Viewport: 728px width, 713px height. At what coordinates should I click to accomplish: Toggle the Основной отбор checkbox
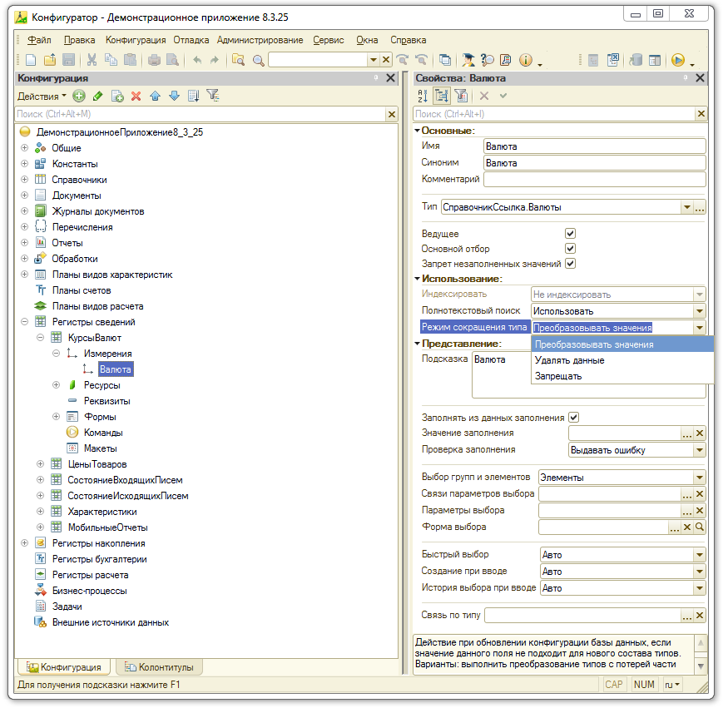point(570,249)
